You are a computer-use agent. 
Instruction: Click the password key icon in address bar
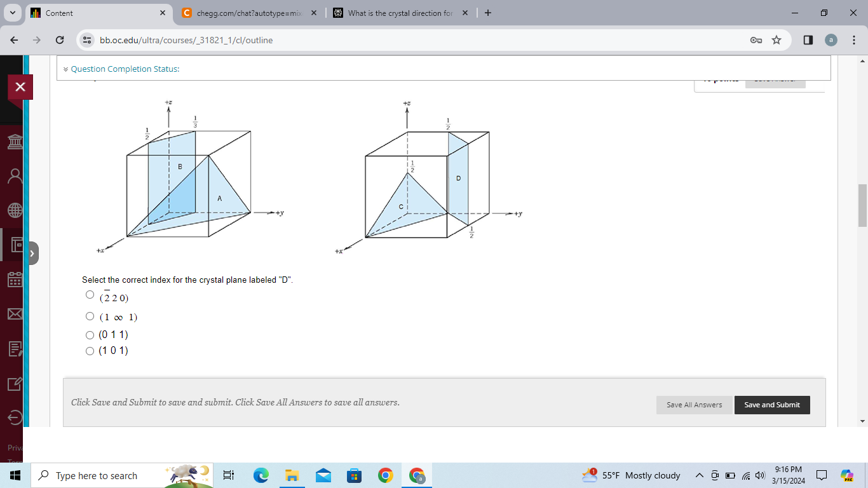click(x=757, y=39)
